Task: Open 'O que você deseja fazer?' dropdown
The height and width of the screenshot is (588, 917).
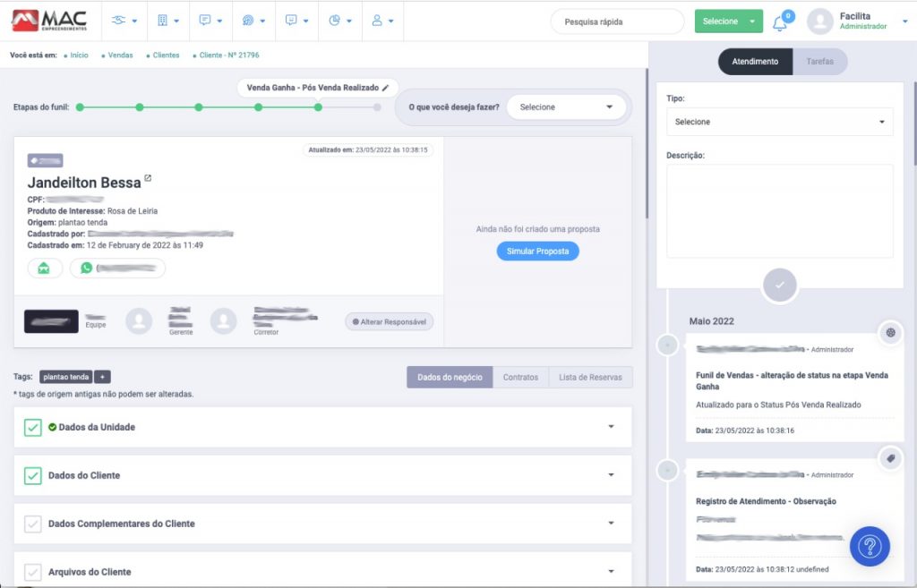Action: coord(564,107)
